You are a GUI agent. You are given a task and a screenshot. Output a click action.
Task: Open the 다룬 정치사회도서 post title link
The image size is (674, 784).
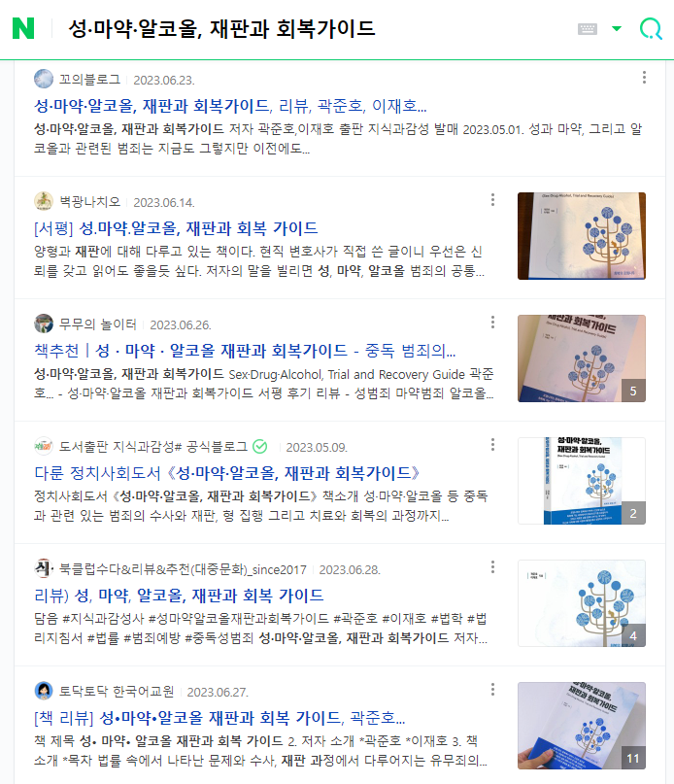tap(227, 473)
